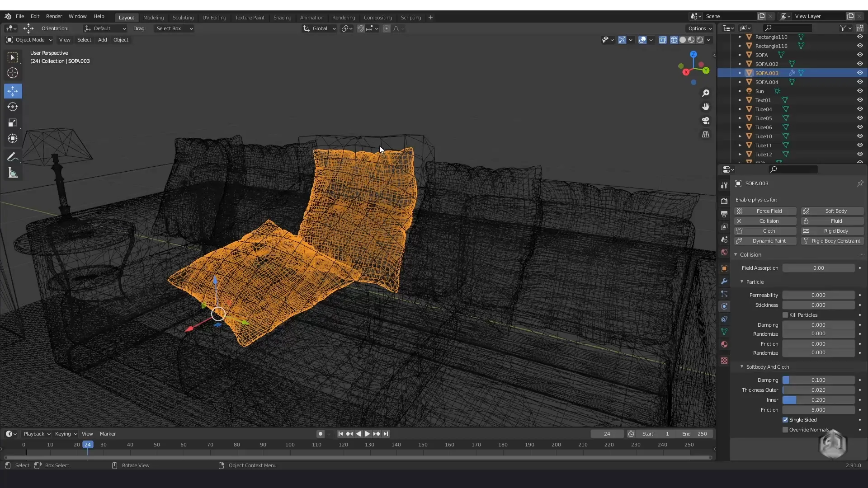Screen dimensions: 868x488
Task: Open the Render menu
Action: [54, 16]
